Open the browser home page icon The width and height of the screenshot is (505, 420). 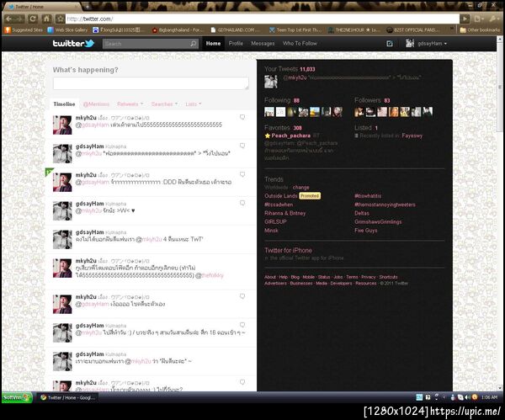click(x=46, y=19)
